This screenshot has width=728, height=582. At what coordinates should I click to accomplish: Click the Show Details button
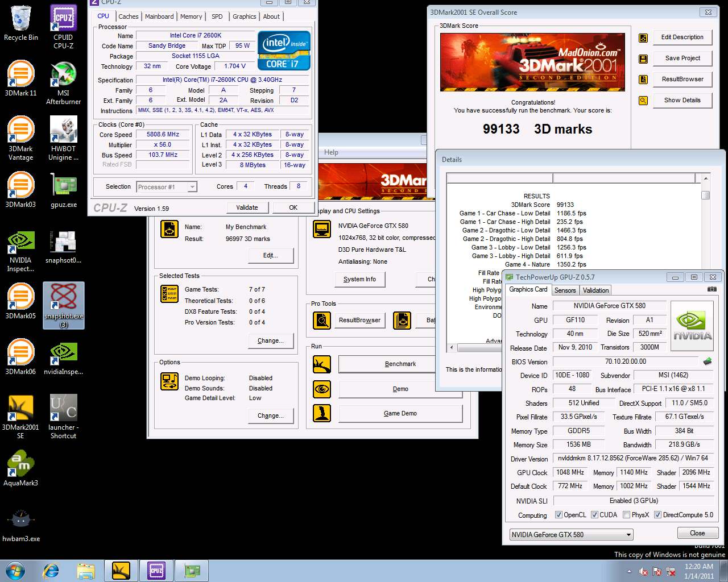coord(682,101)
